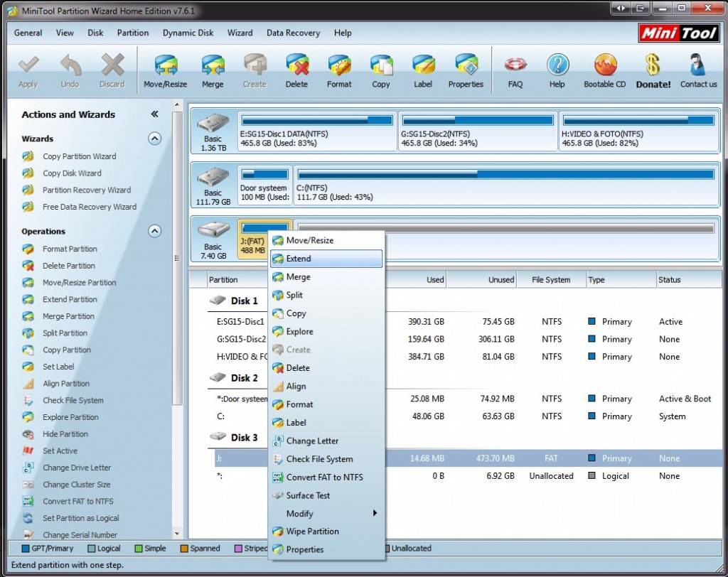Click the left panel scrollbar down arrow
Viewport: 728px width, 577px height.
point(177,534)
